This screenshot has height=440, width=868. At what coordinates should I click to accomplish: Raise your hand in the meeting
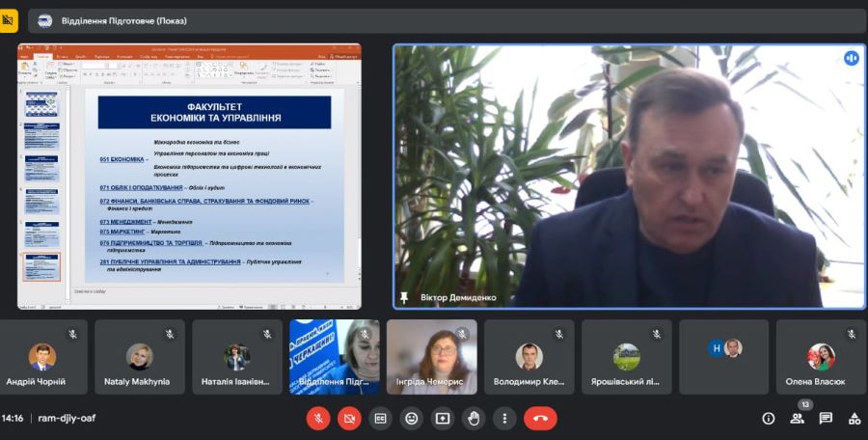tap(473, 419)
